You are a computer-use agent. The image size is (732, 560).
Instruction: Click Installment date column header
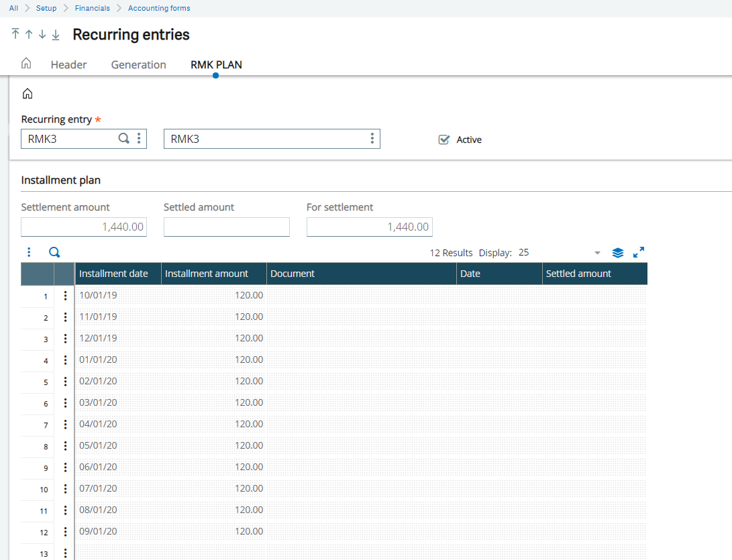click(x=118, y=274)
